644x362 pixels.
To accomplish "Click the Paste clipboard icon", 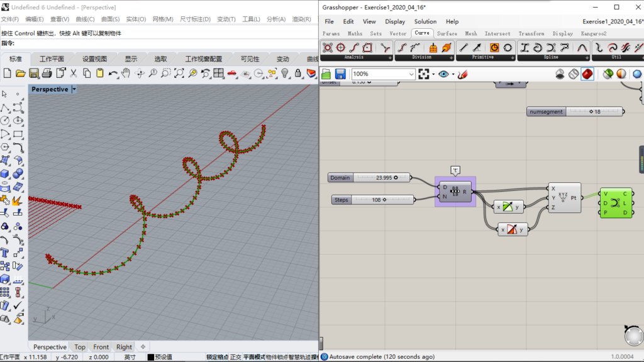I will 100,74.
